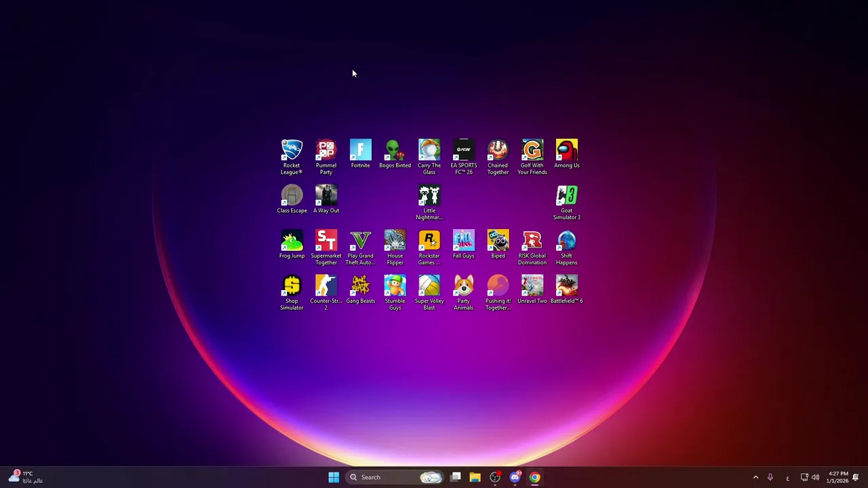
Task: Open the Windows Start menu
Action: pos(334,477)
